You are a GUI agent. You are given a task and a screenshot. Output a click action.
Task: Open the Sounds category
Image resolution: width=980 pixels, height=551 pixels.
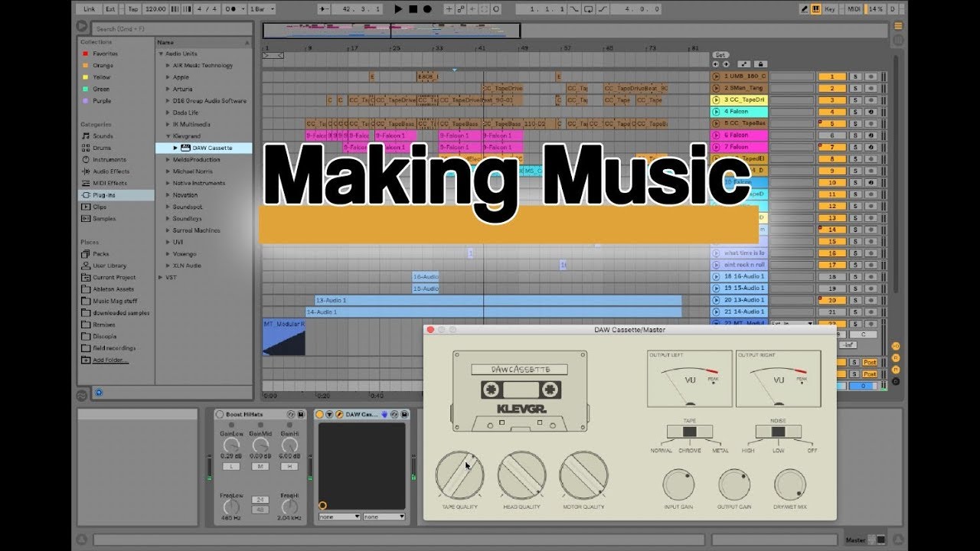pyautogui.click(x=102, y=136)
